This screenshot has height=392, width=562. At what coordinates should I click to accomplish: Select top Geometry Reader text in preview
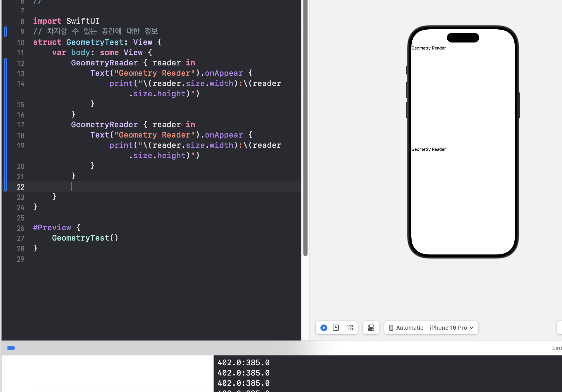428,48
